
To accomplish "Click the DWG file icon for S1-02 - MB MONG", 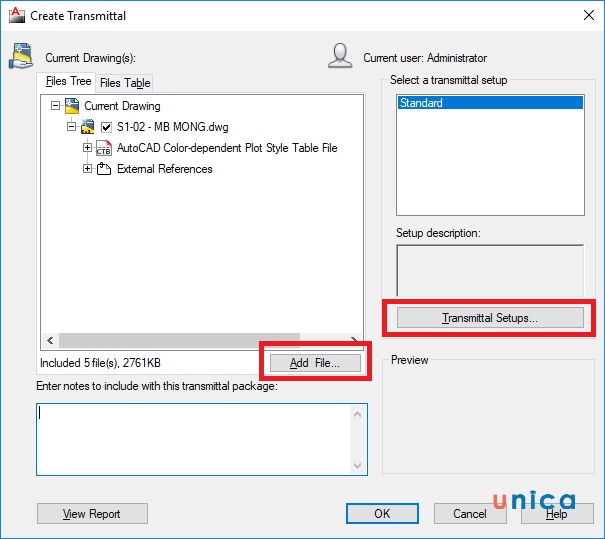I will (x=88, y=127).
